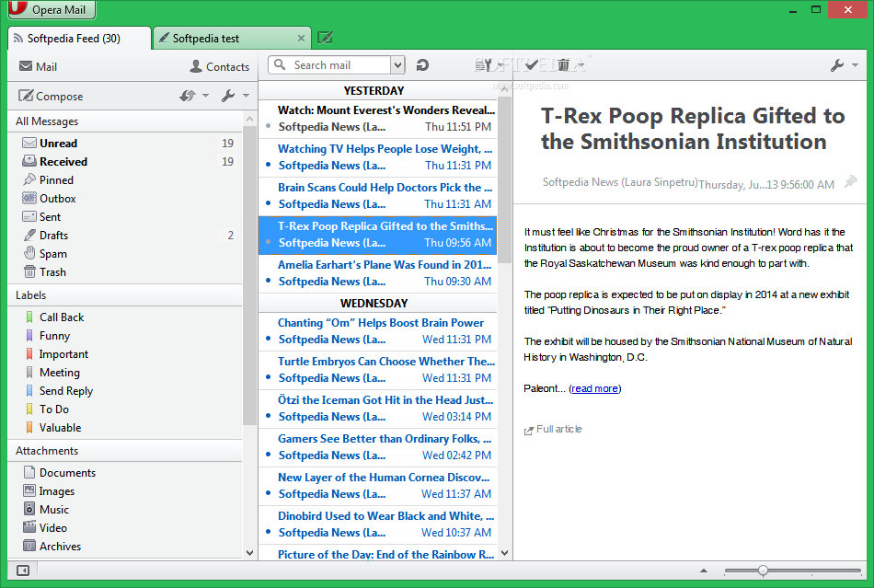Open the Pinned folder
This screenshot has height=588, width=874.
click(125, 180)
